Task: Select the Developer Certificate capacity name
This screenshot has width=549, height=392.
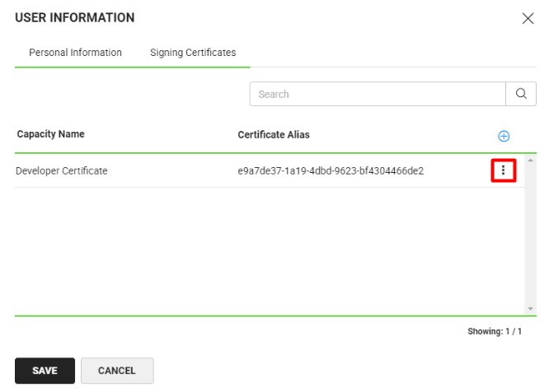Action: [x=62, y=171]
